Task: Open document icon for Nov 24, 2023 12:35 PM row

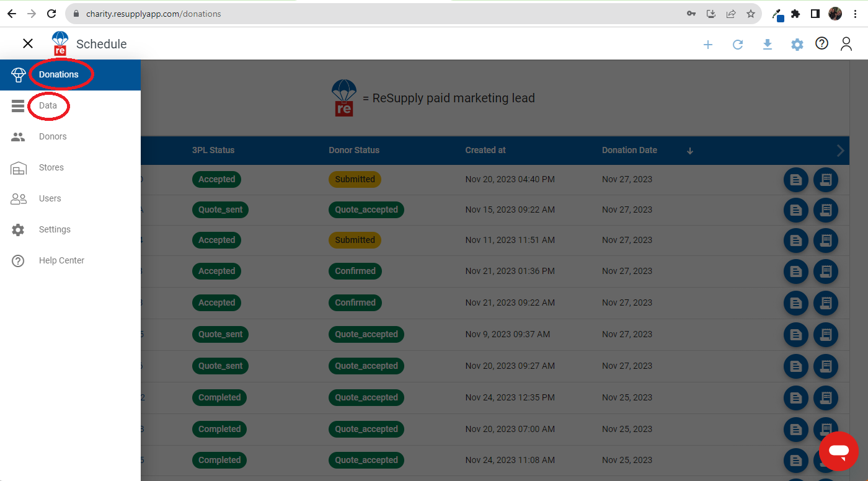Action: [x=796, y=399]
